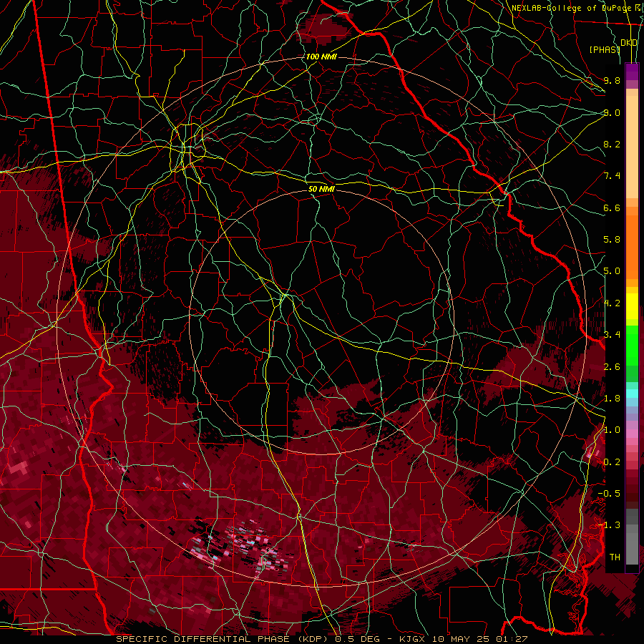This screenshot has height=644, width=644.
Task: Pick the purple segment atop the color scale
Action: pos(632,72)
